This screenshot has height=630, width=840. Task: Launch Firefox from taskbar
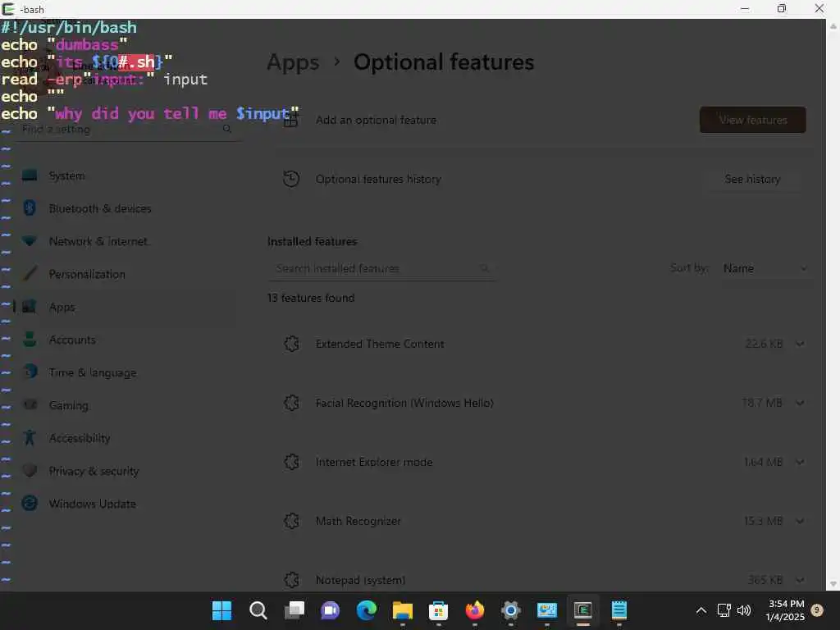pyautogui.click(x=475, y=610)
